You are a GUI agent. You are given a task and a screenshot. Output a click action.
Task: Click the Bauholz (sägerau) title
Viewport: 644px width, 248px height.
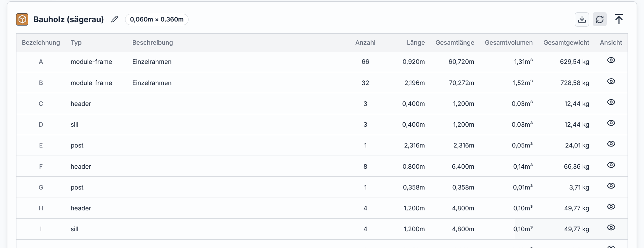[x=69, y=19]
